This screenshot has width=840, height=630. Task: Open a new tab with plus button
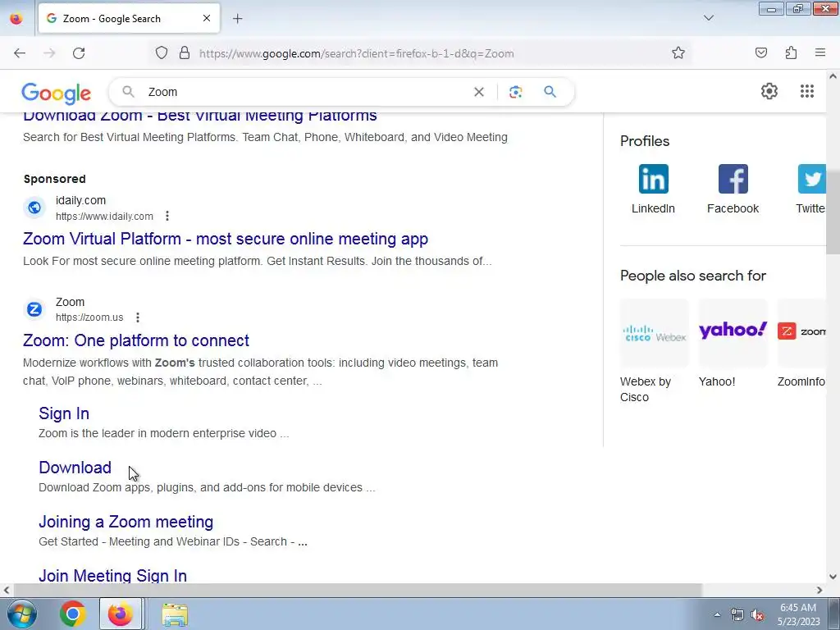(238, 19)
